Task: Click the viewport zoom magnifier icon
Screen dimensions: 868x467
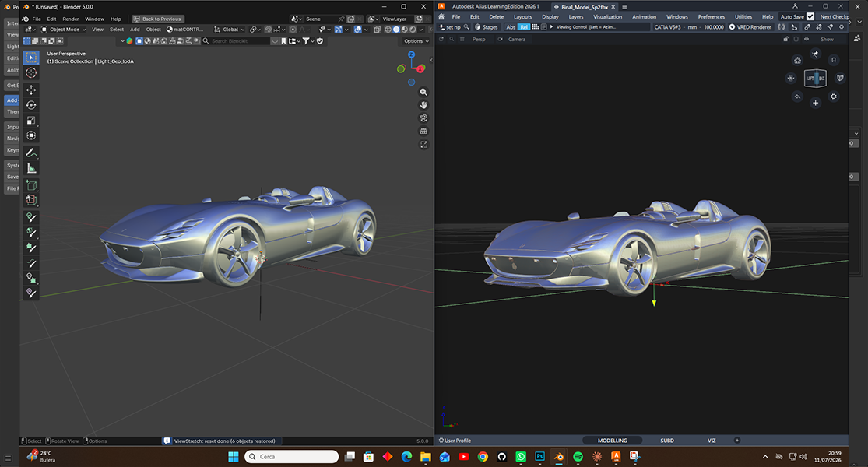Action: coord(423,92)
